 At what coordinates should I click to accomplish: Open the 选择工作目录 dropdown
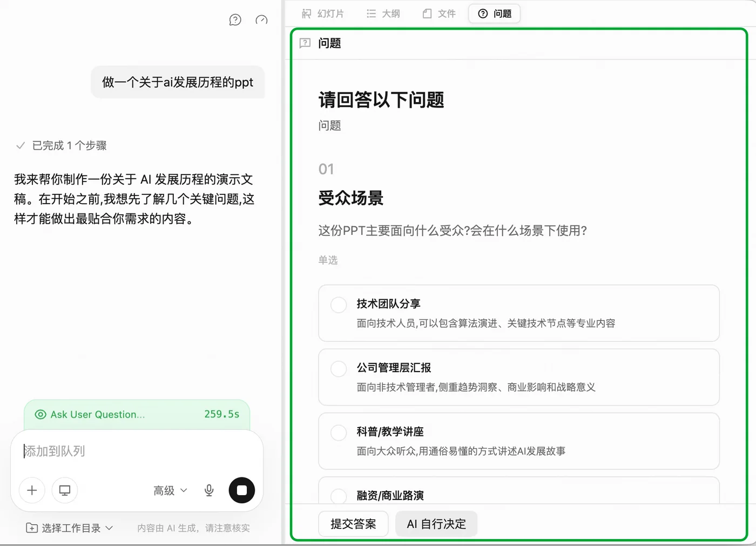[x=70, y=528]
